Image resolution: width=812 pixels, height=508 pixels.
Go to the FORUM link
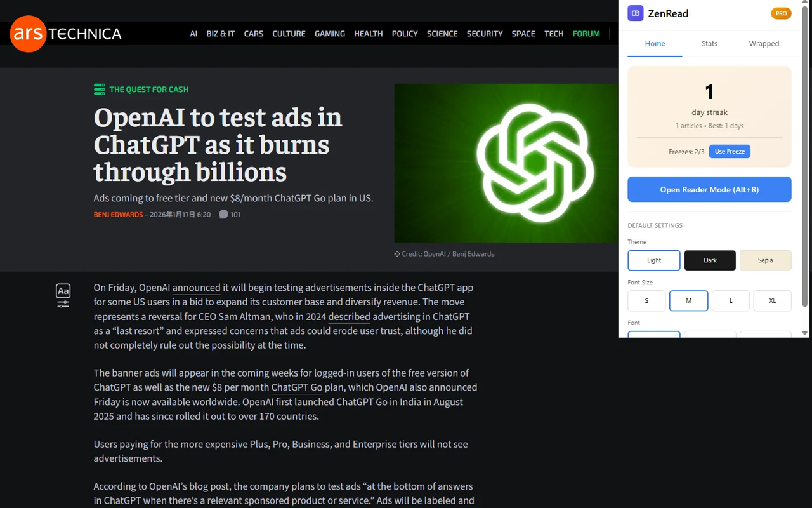click(586, 34)
